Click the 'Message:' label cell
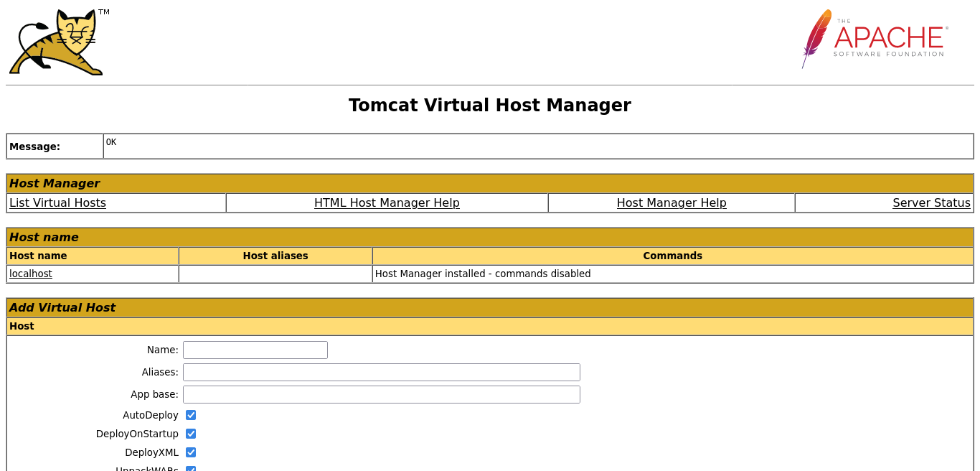The height and width of the screenshot is (471, 980). point(55,146)
